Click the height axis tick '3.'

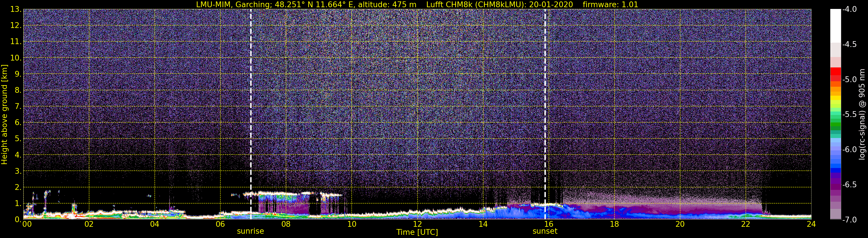tap(18, 171)
